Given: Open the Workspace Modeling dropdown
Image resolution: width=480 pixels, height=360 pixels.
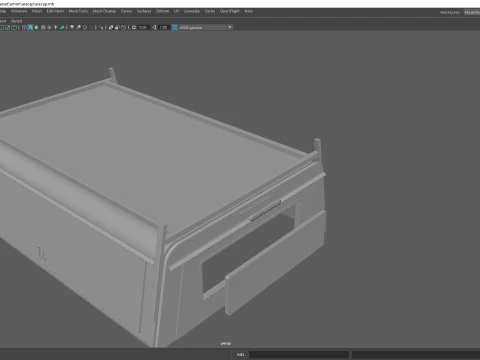Looking at the screenshot, I should pos(472,12).
